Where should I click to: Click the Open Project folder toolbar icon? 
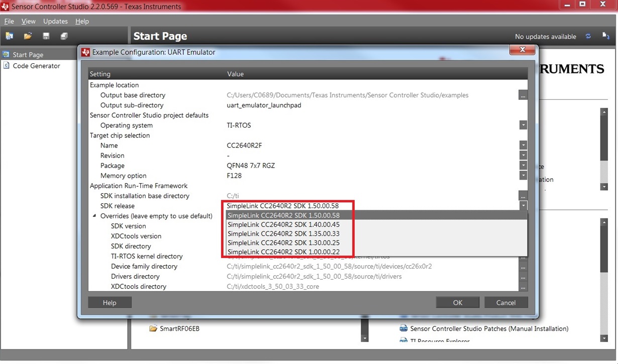(x=28, y=36)
